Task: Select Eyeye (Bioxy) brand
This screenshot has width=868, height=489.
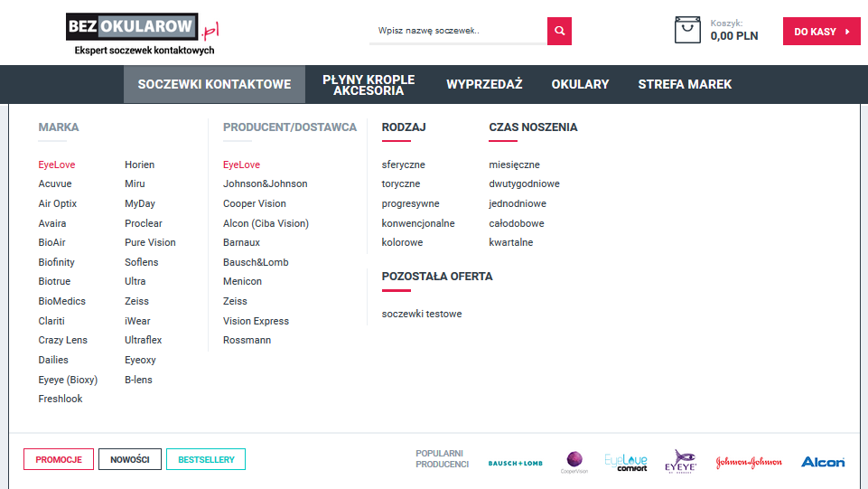Action: tap(68, 380)
